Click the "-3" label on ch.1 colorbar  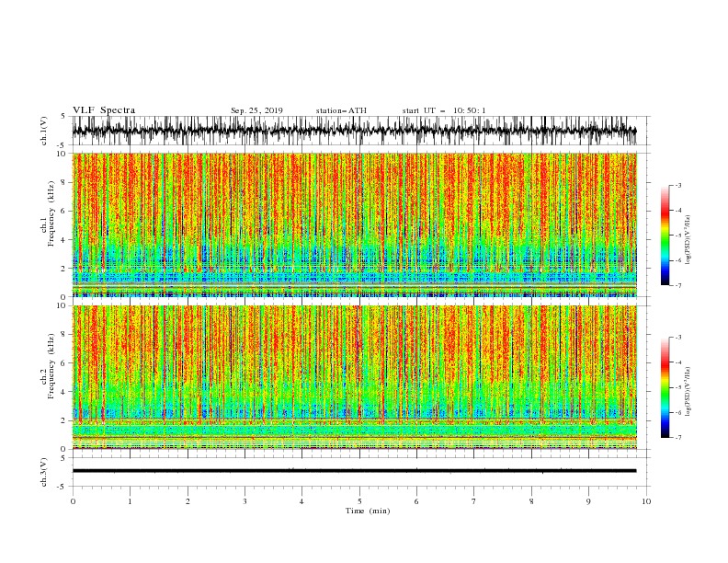point(678,185)
